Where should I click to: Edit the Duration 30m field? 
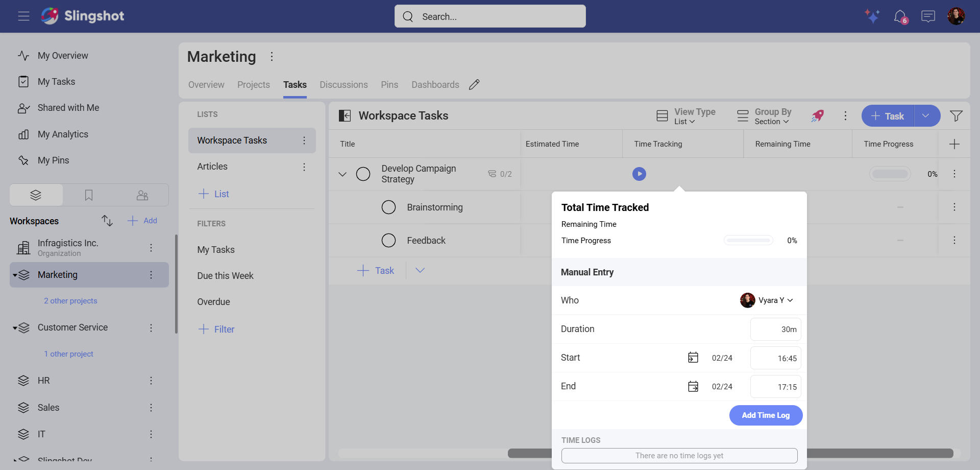click(776, 330)
